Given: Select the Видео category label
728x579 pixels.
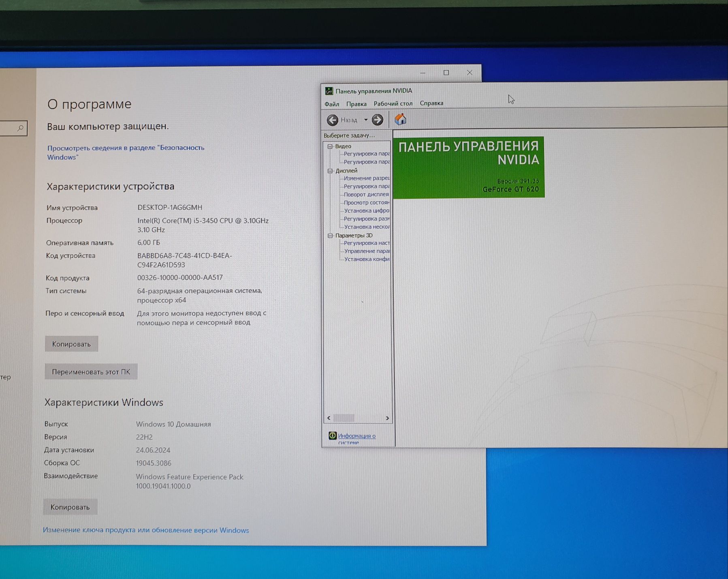Looking at the screenshot, I should tap(343, 146).
